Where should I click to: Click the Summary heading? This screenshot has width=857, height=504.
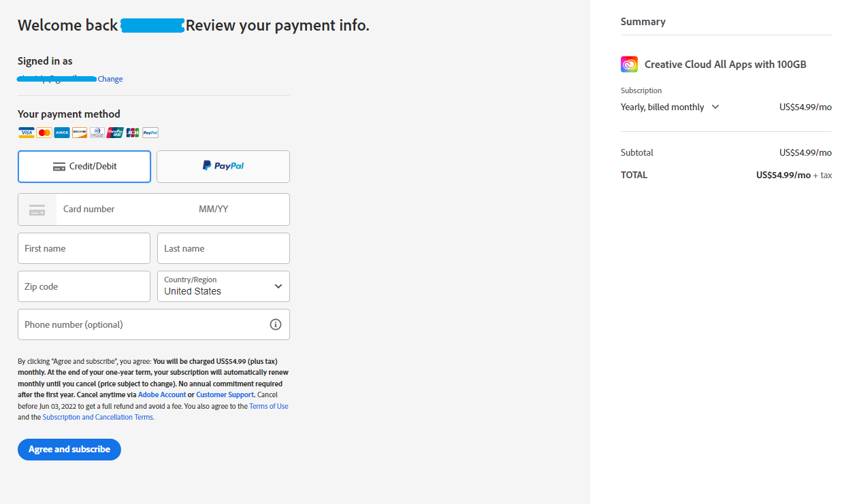click(643, 22)
